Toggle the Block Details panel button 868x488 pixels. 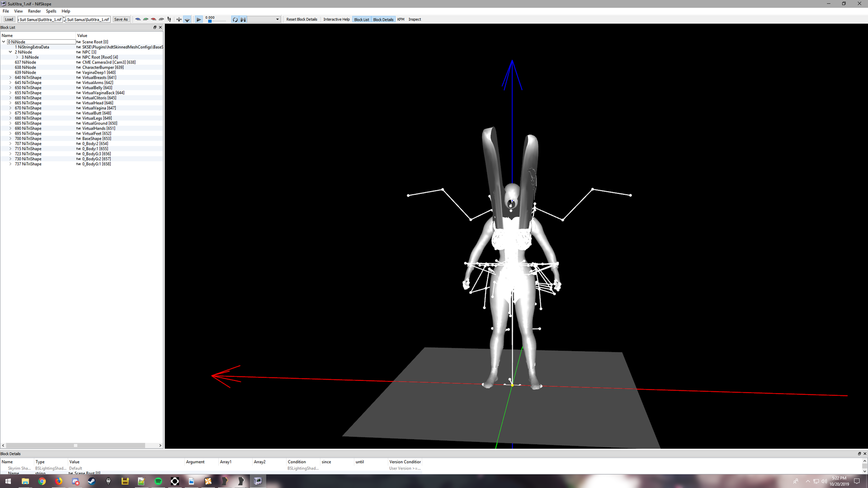[383, 19]
